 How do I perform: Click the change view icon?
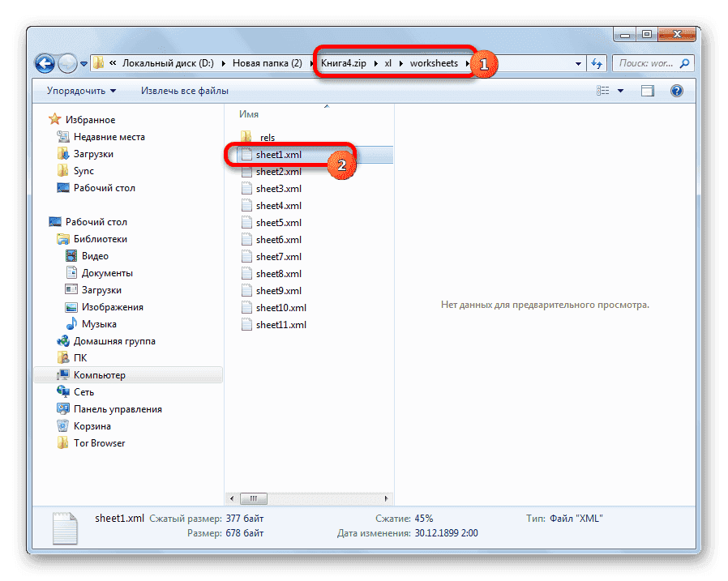click(602, 91)
